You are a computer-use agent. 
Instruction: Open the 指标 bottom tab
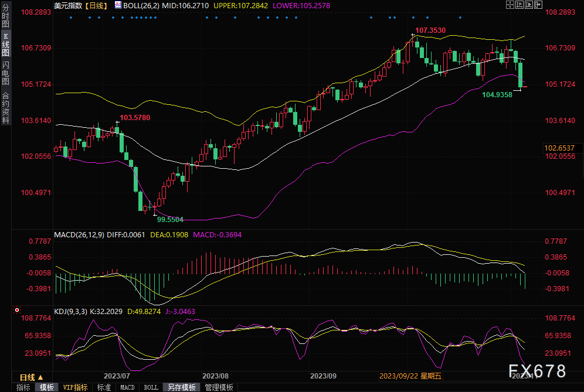click(x=23, y=387)
